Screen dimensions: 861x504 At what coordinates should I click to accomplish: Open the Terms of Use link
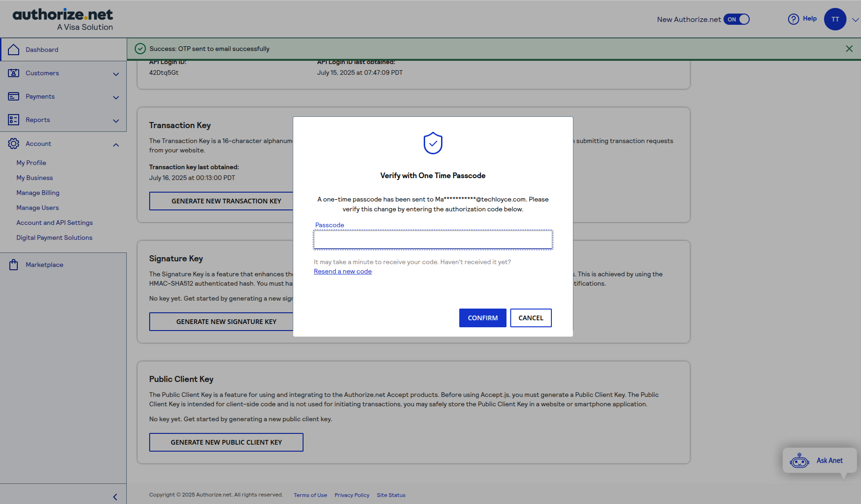coord(311,495)
